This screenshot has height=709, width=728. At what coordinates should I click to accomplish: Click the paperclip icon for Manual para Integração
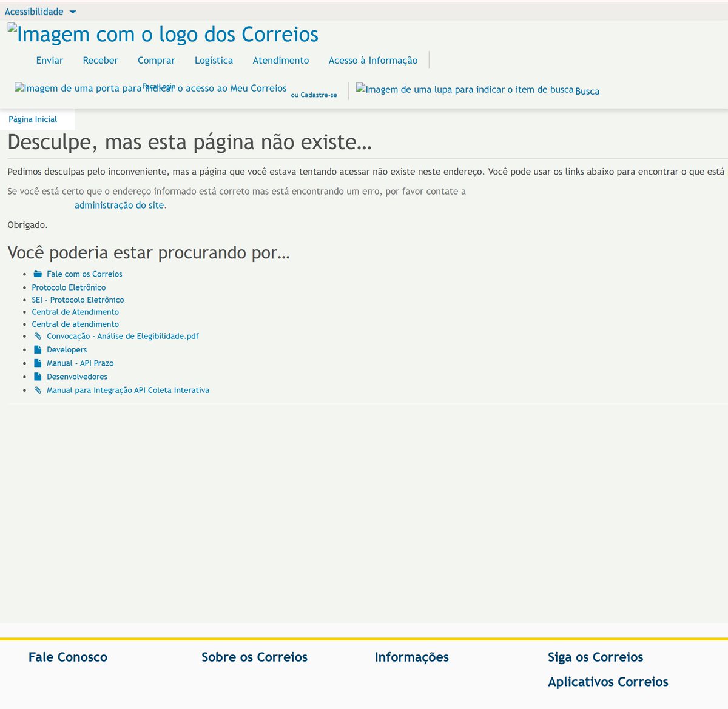click(38, 390)
